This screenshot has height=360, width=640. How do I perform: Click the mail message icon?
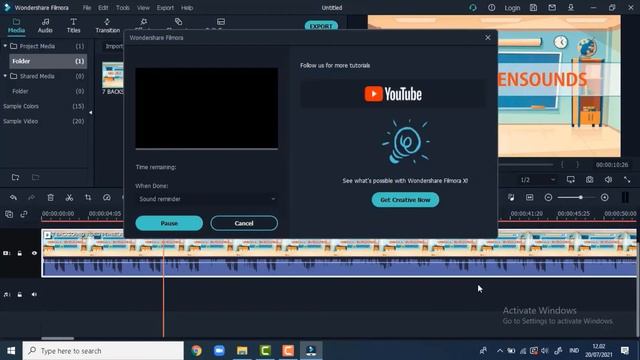click(552, 7)
